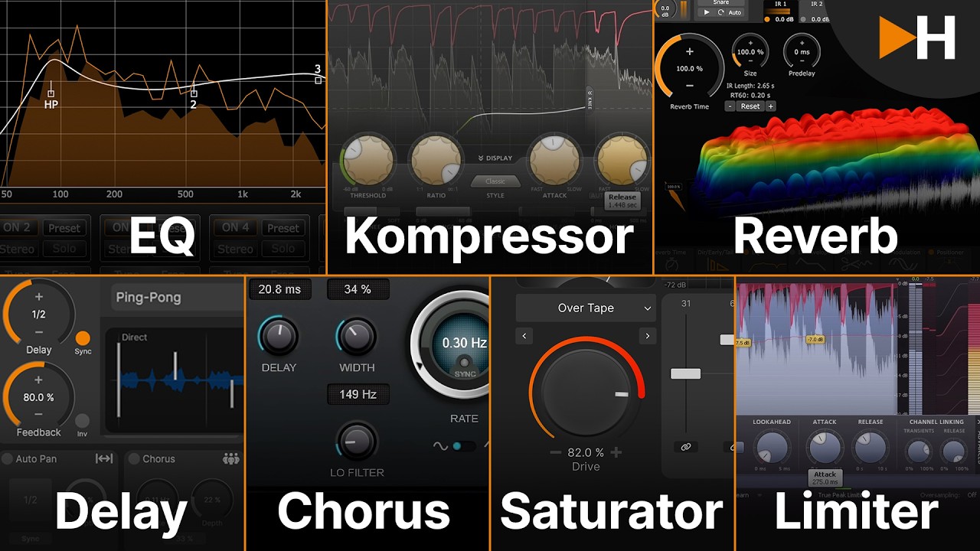Open the Snare preset selector
The width and height of the screenshot is (980, 551).
[x=721, y=3]
